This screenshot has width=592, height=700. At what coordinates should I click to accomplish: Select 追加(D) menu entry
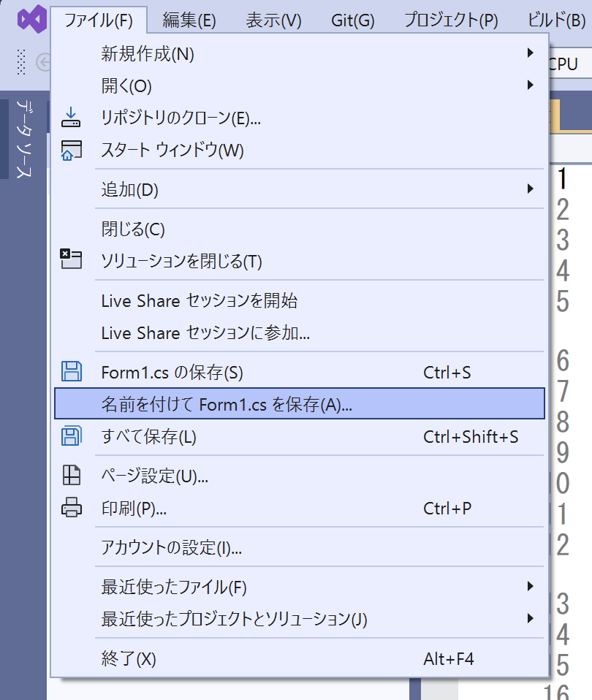point(300,189)
